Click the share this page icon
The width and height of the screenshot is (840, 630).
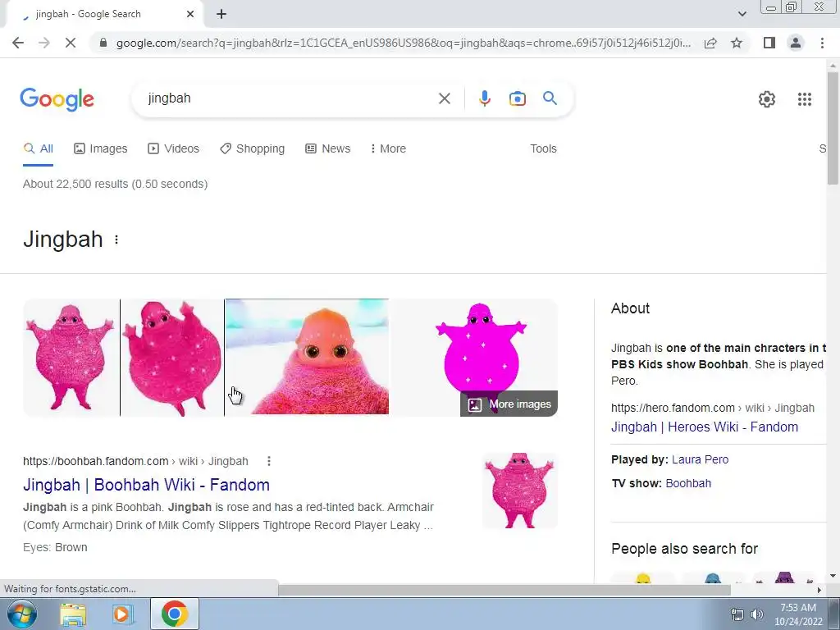710,43
